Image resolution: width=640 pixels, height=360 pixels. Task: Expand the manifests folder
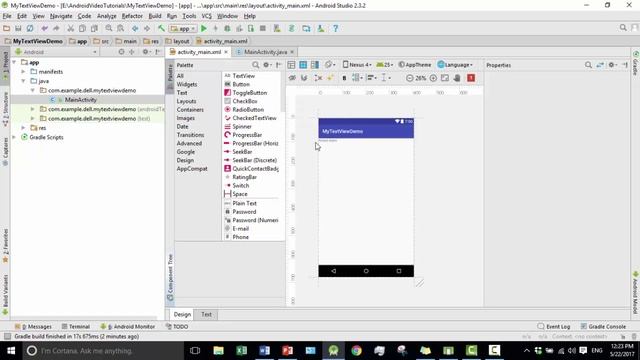(x=23, y=71)
